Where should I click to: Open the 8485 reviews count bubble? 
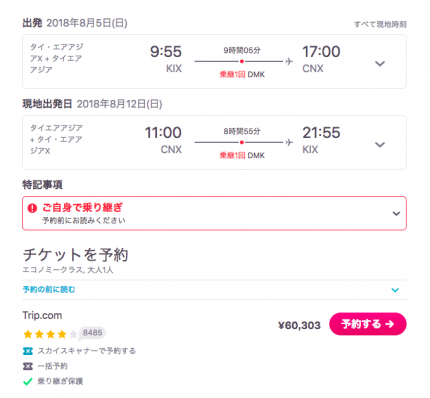92,333
